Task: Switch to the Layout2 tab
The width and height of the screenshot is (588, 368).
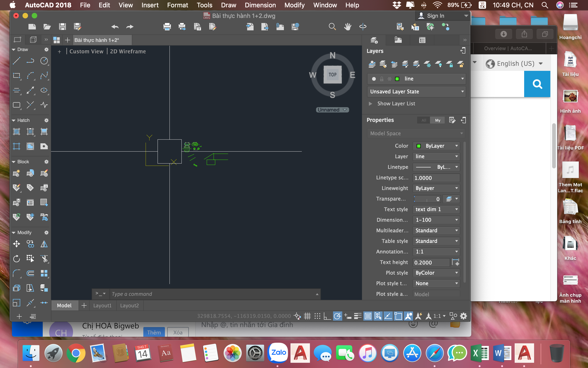Action: pos(130,305)
